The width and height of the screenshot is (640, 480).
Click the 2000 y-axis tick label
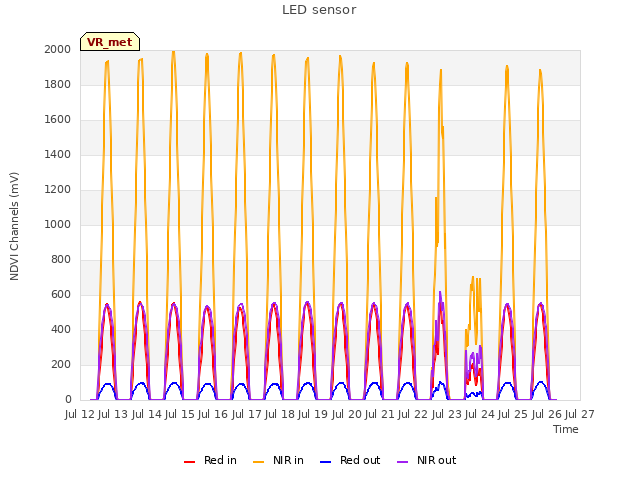(x=58, y=49)
